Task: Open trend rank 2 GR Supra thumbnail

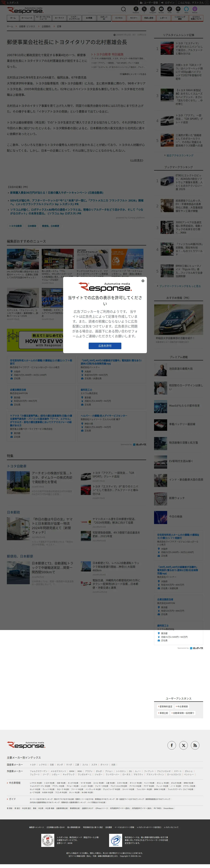Action: 167,70
